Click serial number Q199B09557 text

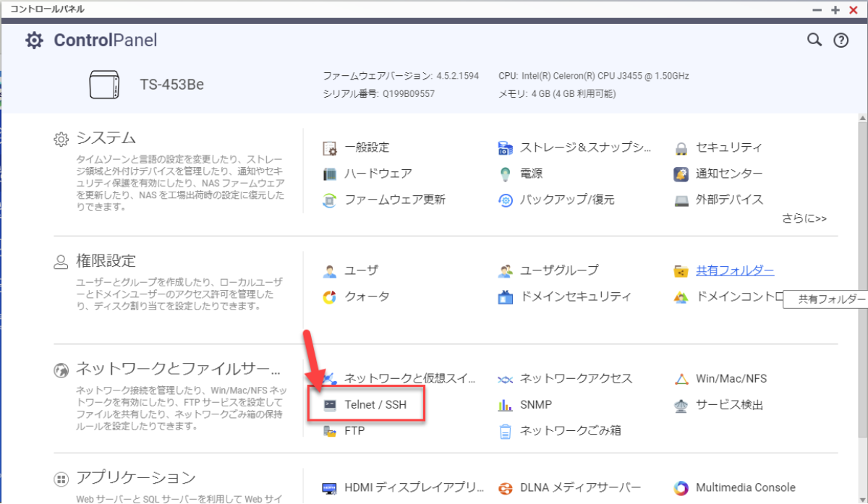409,94
